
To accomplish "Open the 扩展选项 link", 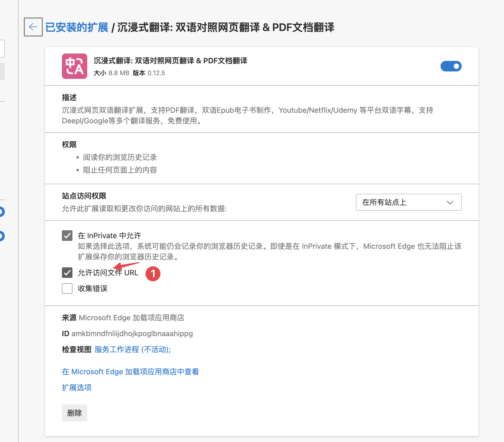I will (77, 388).
